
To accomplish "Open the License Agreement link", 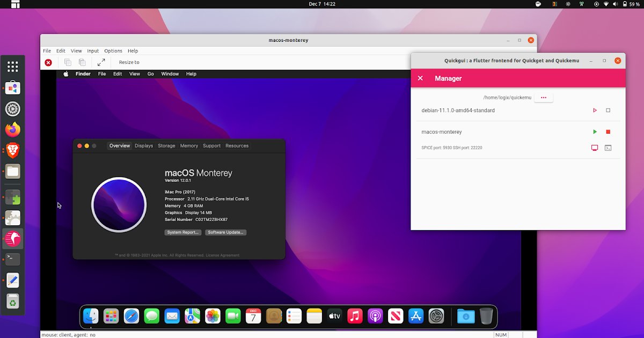I will [223, 255].
